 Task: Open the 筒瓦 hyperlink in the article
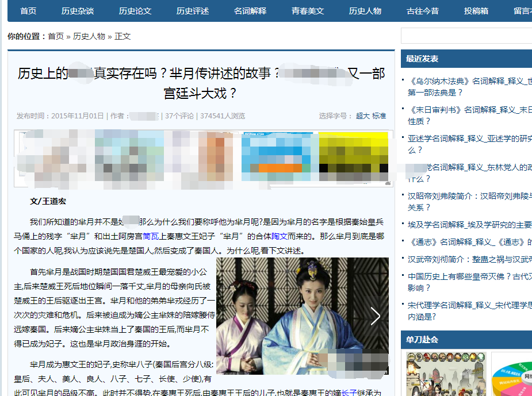pos(151,236)
